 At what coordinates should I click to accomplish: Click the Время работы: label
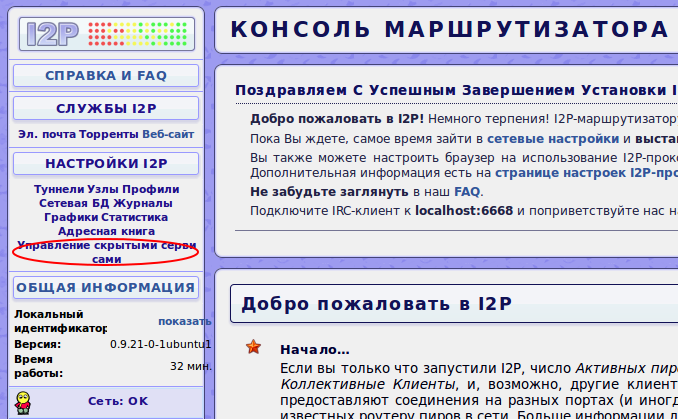coord(38,366)
